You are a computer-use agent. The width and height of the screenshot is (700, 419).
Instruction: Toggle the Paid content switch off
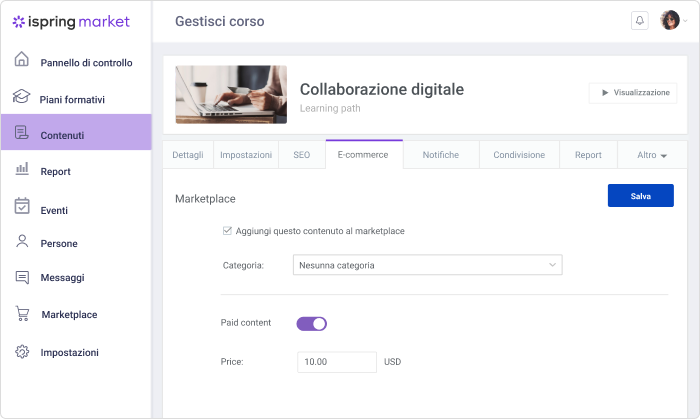[312, 324]
